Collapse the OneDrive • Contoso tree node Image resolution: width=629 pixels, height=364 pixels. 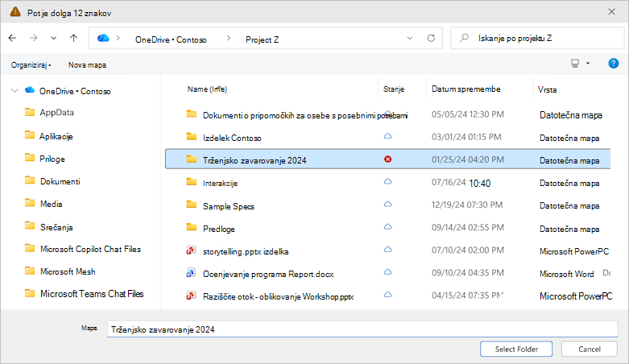click(x=14, y=90)
